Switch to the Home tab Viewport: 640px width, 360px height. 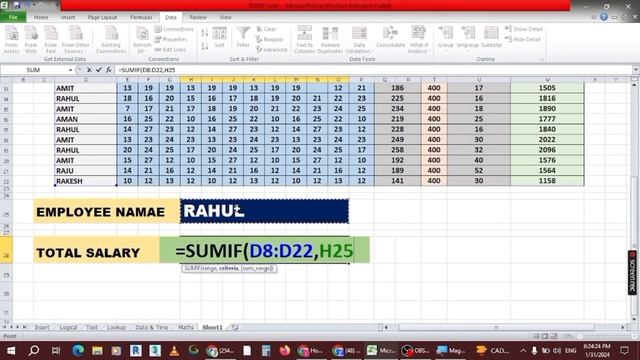pyautogui.click(x=41, y=17)
